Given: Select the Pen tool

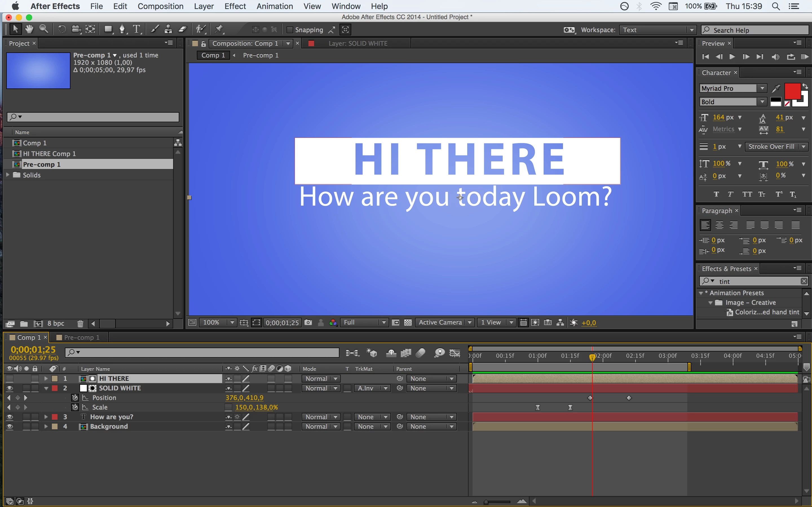Looking at the screenshot, I should pos(122,30).
